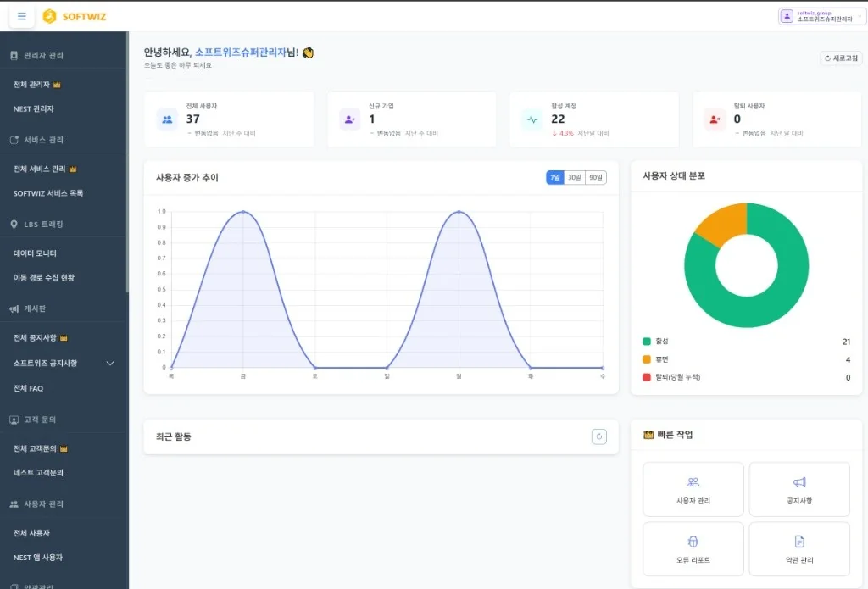Click the 사용자 관리 quick action icon
The width and height of the screenshot is (868, 589).
point(693,482)
